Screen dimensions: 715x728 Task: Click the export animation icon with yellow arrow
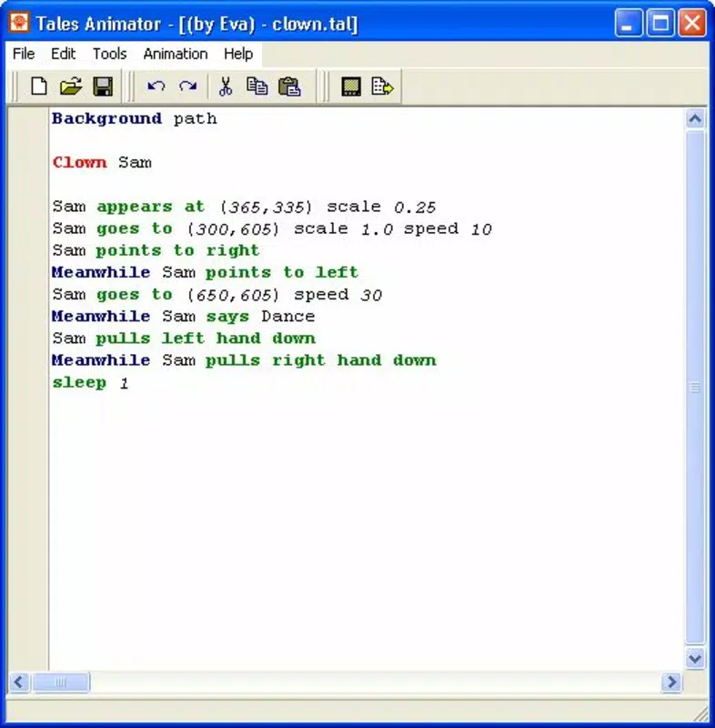[x=383, y=86]
